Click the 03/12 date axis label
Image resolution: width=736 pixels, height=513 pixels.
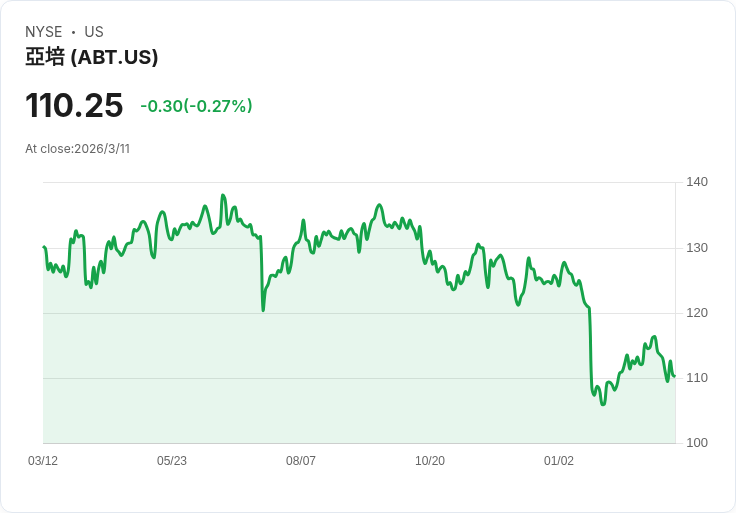click(x=43, y=461)
